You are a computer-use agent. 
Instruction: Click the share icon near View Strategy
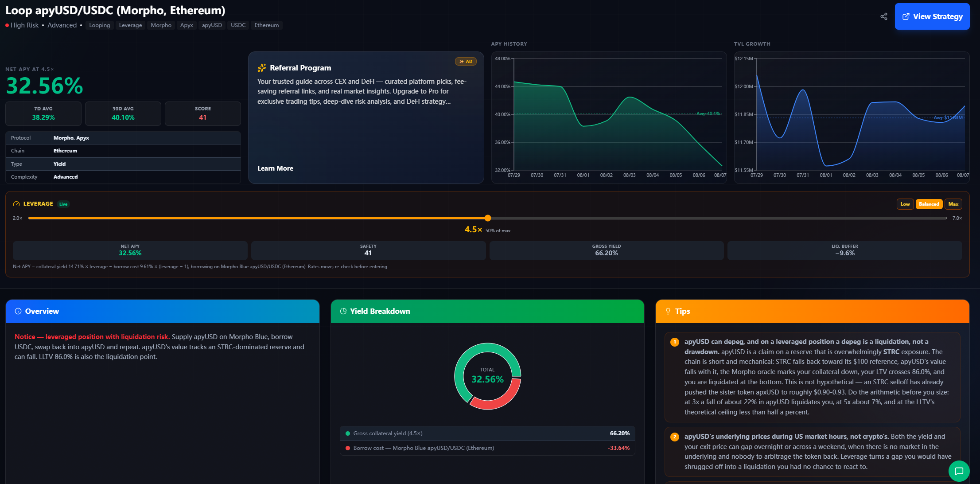tap(883, 16)
